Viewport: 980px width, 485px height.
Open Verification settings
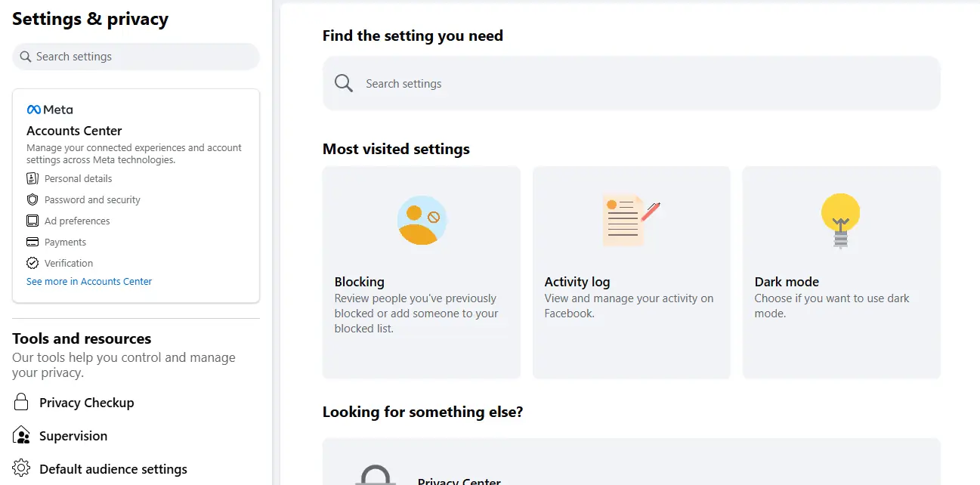(66, 263)
